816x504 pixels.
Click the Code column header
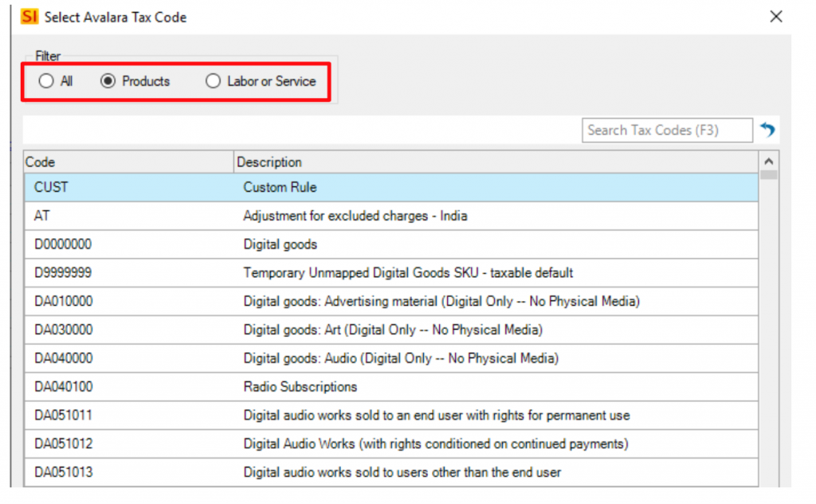pyautogui.click(x=128, y=162)
